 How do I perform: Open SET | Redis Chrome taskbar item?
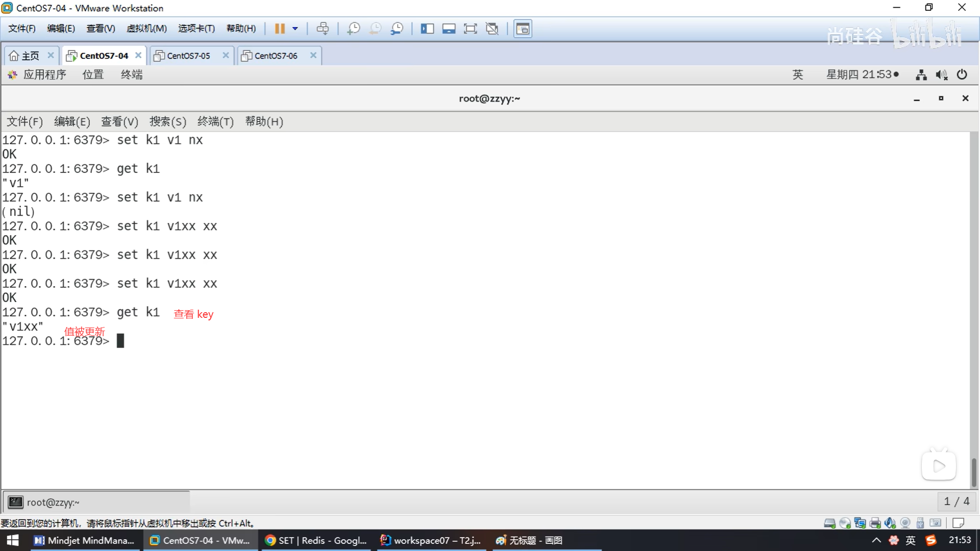(316, 540)
